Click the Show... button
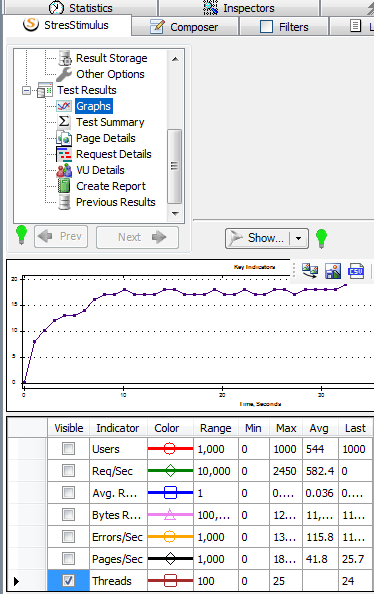374x594 pixels. click(258, 238)
